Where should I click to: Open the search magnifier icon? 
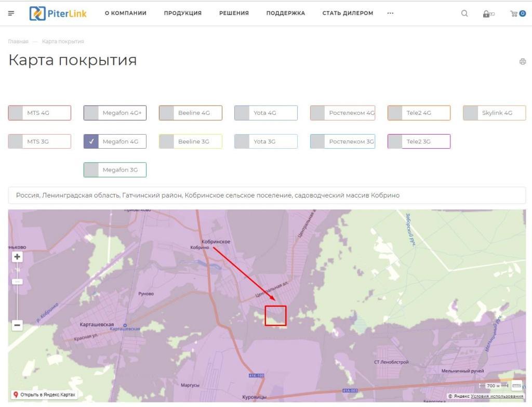pos(464,13)
